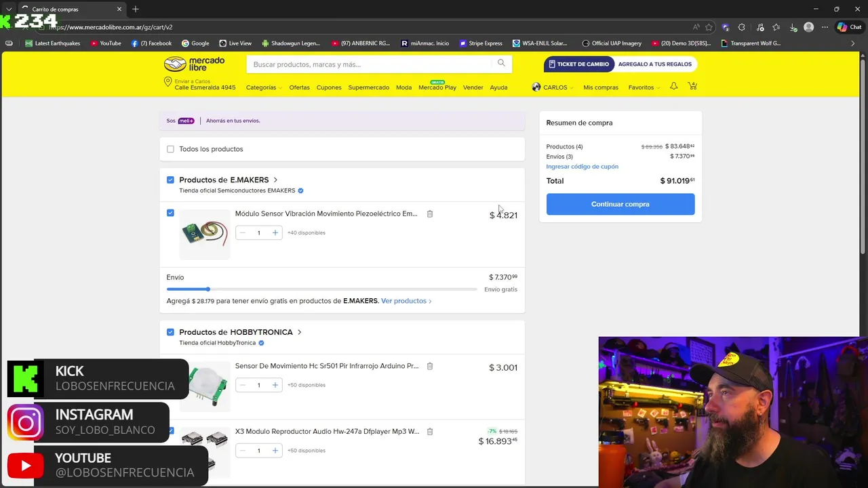Open Mis compras
868x488 pixels.
click(601, 87)
